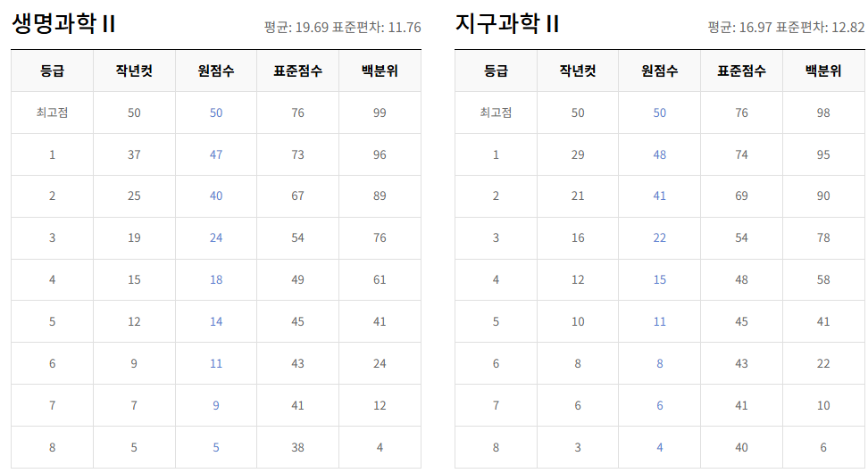Screen dimensions: 868x473
Task: Click 등급 header in 지구과학 II table
Action: (x=496, y=71)
